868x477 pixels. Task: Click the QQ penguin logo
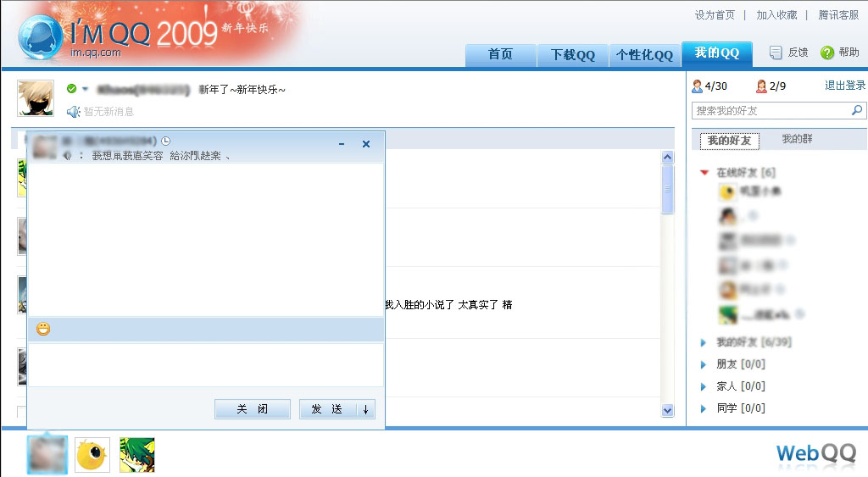coord(40,37)
